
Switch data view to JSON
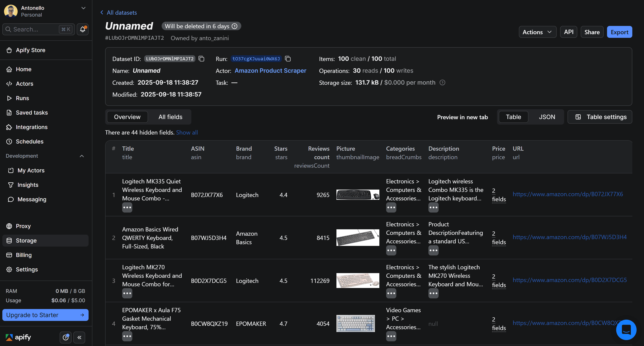(547, 117)
